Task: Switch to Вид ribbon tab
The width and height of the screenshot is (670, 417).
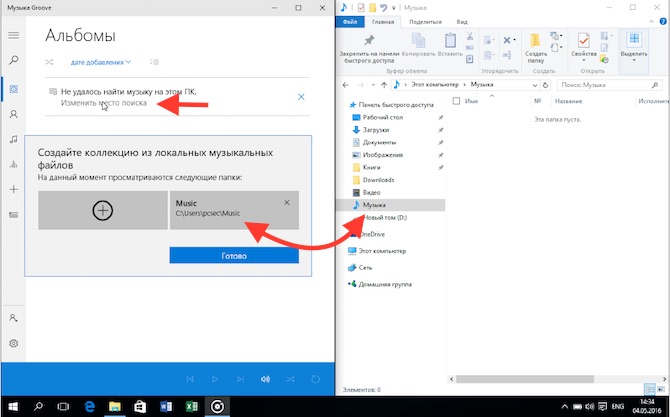Action: coord(462,22)
